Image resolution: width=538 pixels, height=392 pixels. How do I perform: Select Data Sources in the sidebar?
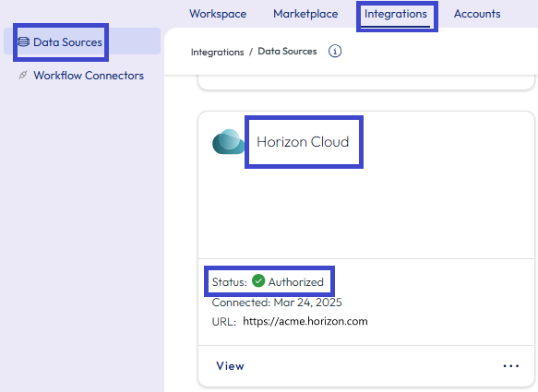82,42
